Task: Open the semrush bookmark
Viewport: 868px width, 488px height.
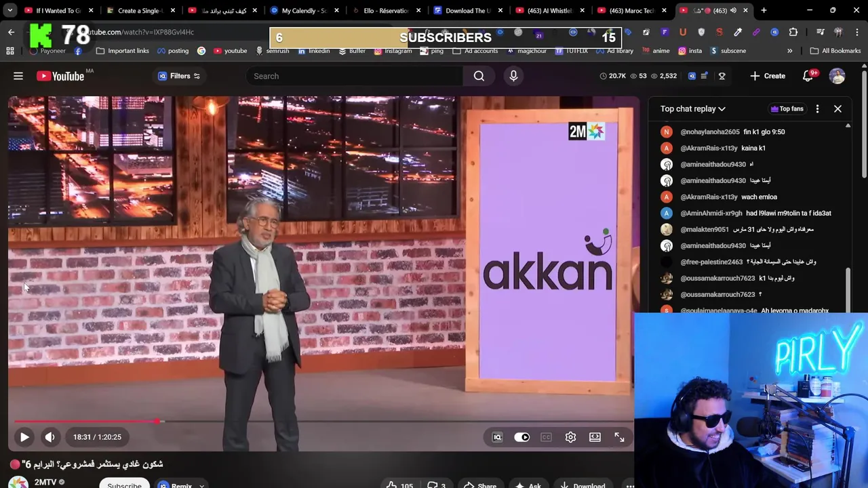Action: pos(273,51)
